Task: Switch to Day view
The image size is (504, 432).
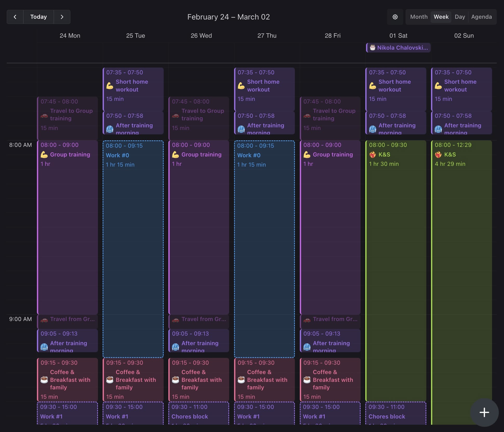Action: click(x=460, y=17)
